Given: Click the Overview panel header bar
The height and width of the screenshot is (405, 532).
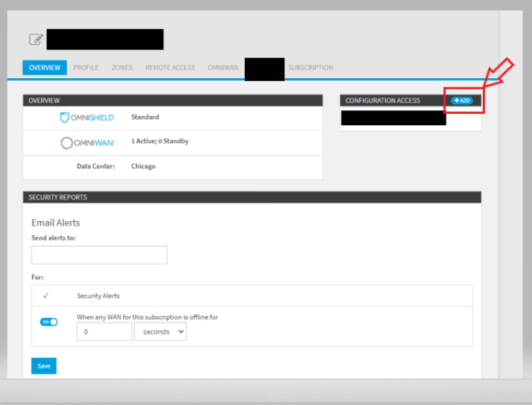Looking at the screenshot, I should (173, 101).
